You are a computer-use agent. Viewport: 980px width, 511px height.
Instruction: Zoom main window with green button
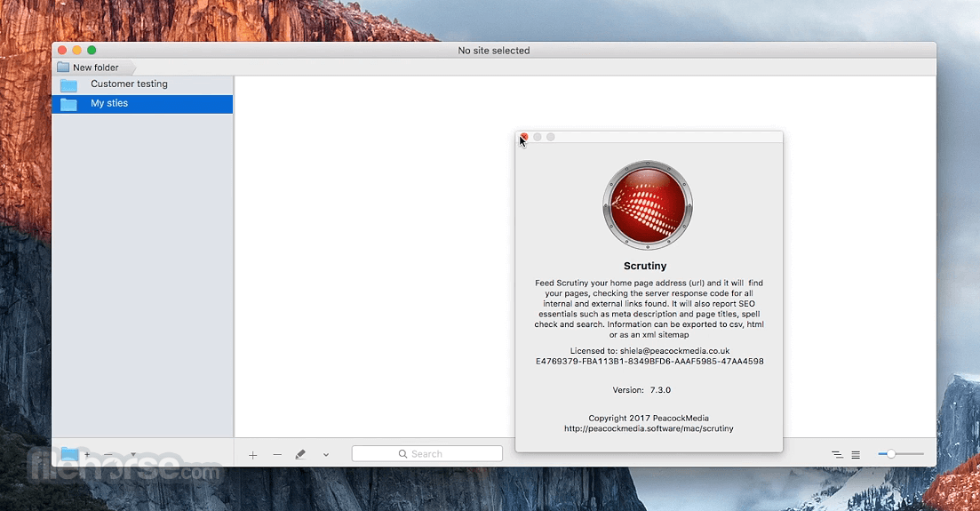pyautogui.click(x=92, y=50)
